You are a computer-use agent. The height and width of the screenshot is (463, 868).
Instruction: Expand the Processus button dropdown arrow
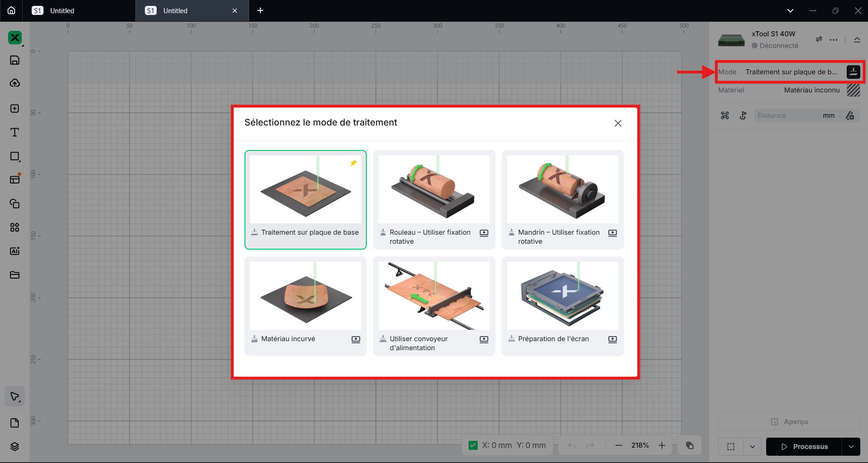[851, 447]
